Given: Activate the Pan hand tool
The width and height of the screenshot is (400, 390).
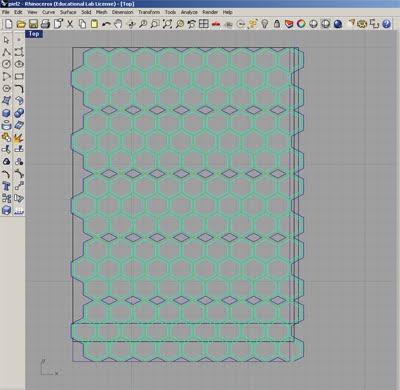Looking at the screenshot, I should pyautogui.click(x=118, y=24).
